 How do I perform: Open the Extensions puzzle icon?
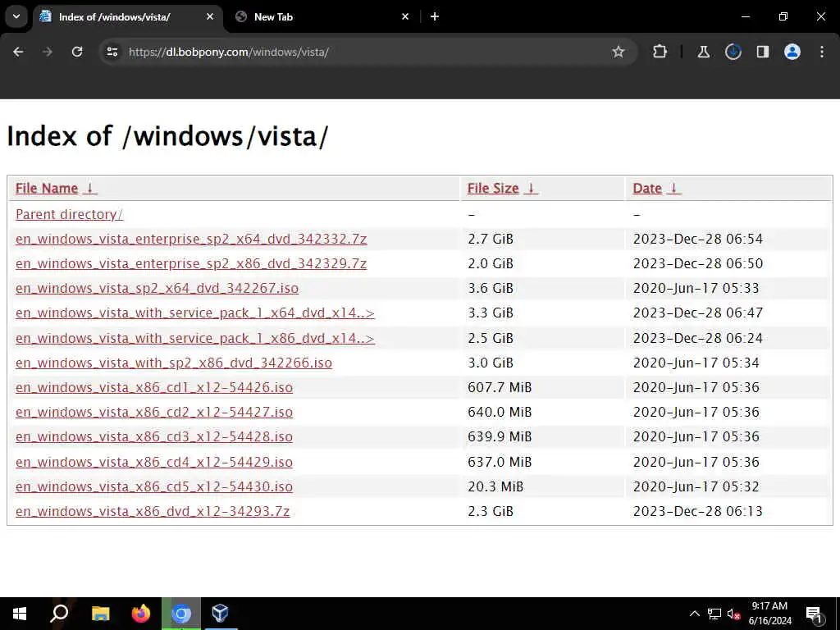660,52
